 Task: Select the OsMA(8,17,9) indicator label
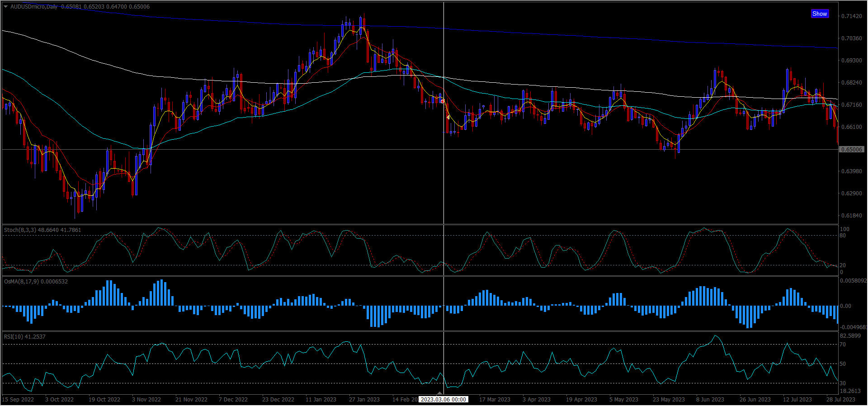(x=36, y=282)
